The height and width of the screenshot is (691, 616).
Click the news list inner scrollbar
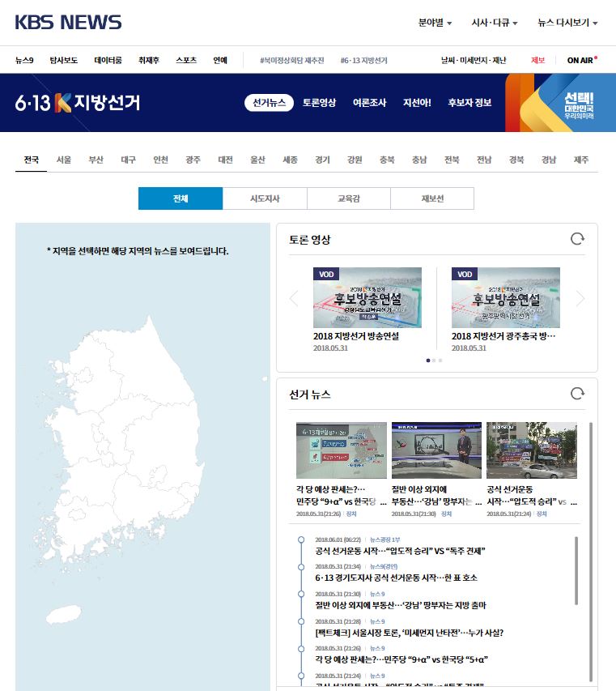point(576,570)
